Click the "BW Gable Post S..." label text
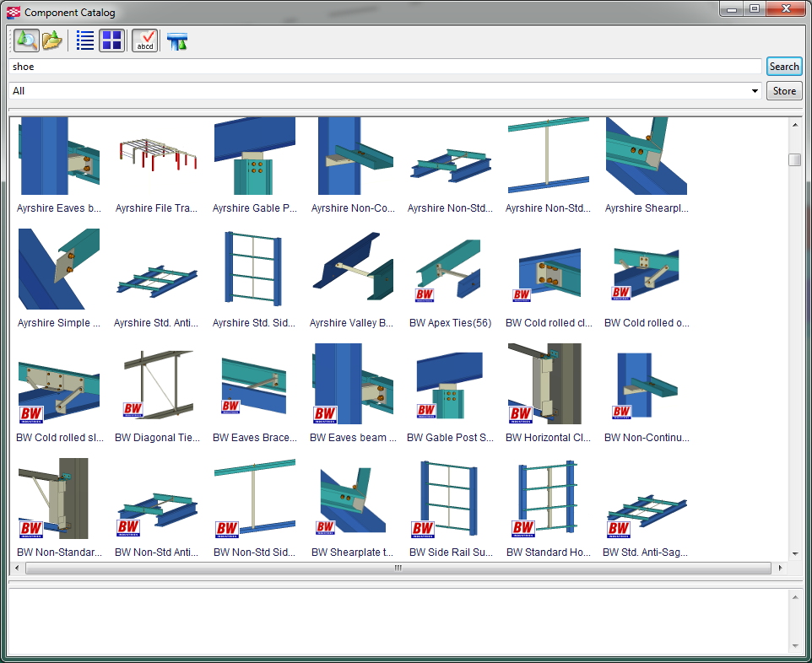Screen dimensions: 812x663 coord(450,438)
